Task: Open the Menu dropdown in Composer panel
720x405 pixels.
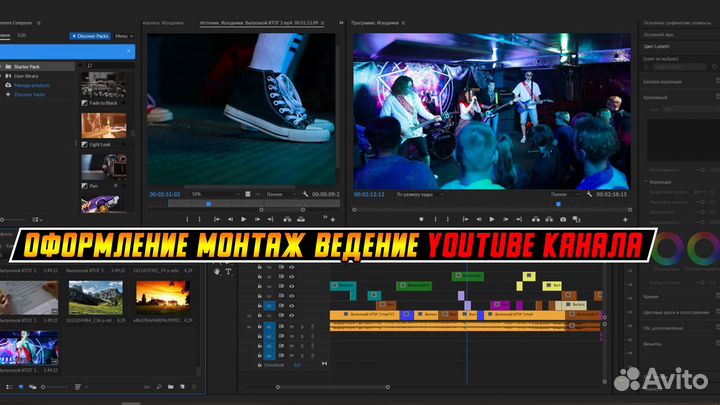Action: point(124,35)
